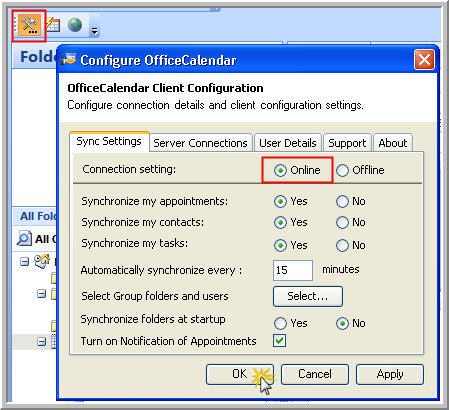
Task: Open the toolbar options dropdown arrow
Action: pyautogui.click(x=95, y=31)
